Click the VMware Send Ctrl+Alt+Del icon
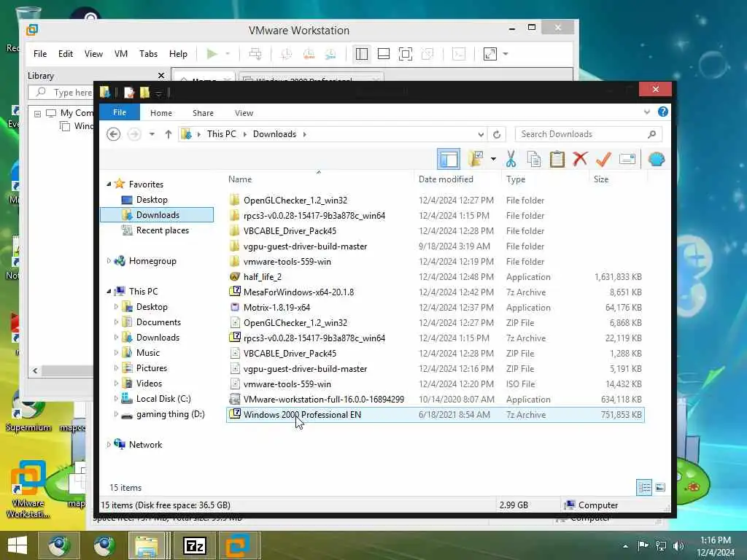 point(255,54)
